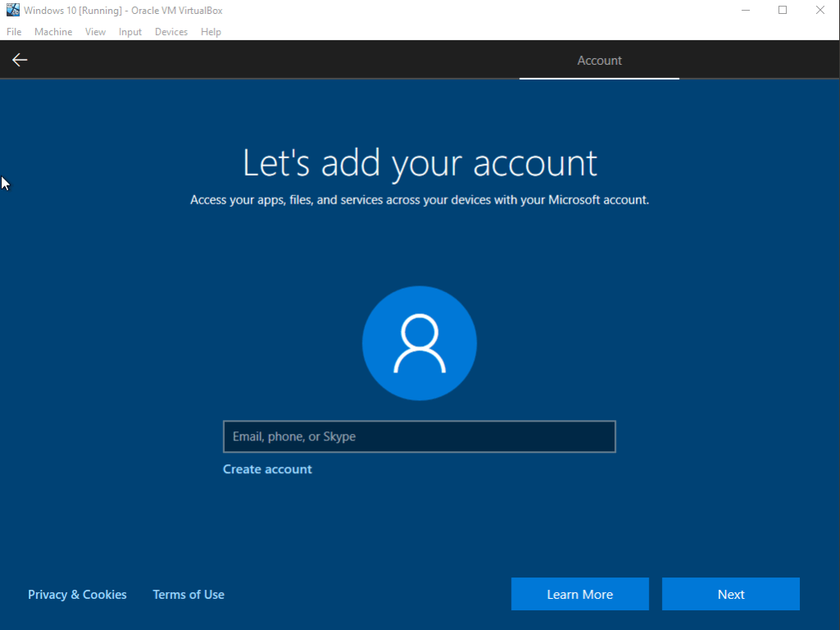
Task: Open the Devices menu
Action: tap(171, 32)
